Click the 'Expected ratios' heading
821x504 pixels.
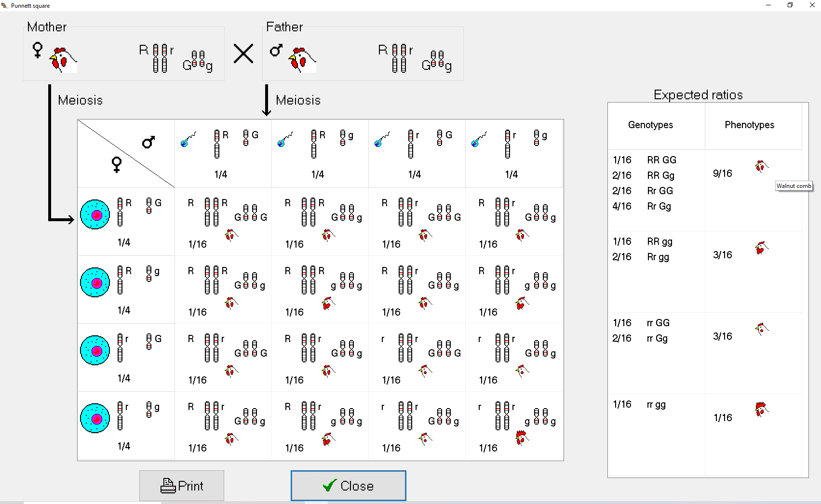[x=698, y=95]
